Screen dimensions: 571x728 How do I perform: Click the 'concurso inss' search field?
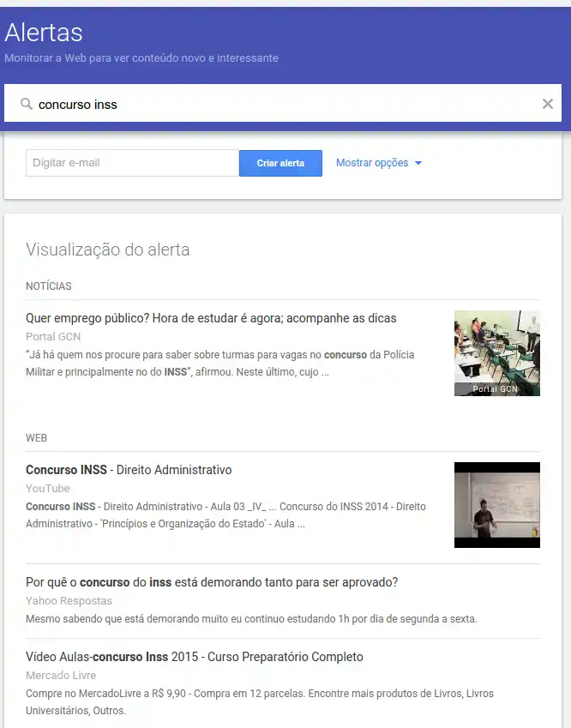coord(283,103)
